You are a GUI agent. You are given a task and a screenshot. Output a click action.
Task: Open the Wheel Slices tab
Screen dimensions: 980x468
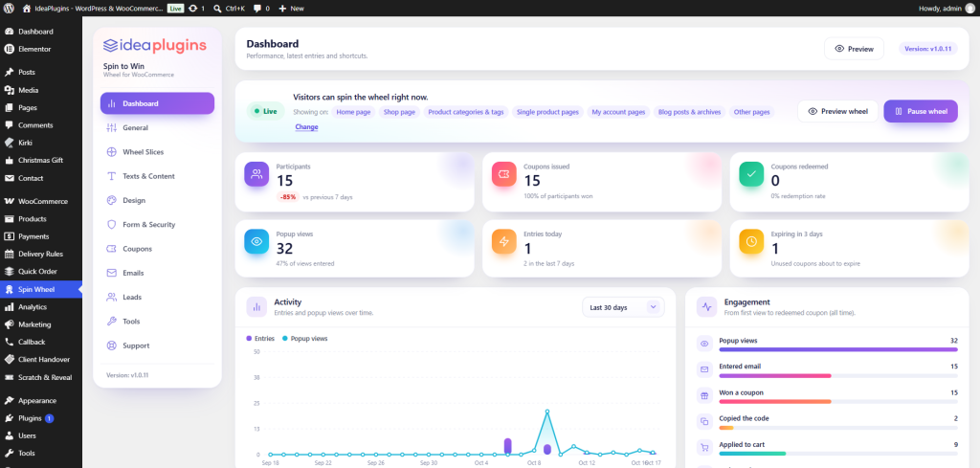click(x=158, y=152)
